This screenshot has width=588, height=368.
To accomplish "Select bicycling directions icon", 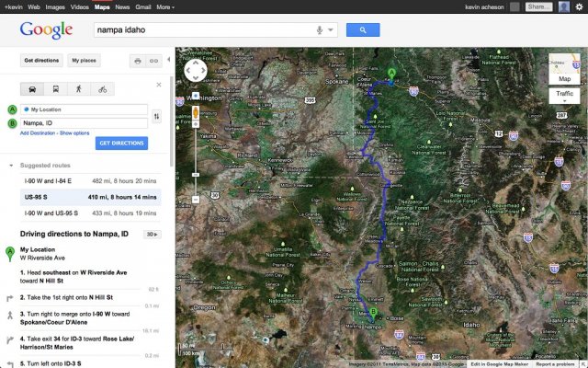I will click(102, 89).
